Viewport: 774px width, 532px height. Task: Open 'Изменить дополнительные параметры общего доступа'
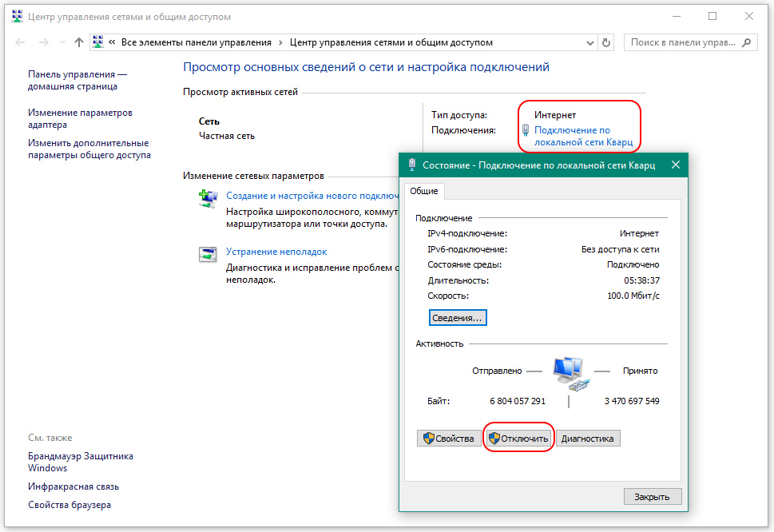click(x=89, y=149)
